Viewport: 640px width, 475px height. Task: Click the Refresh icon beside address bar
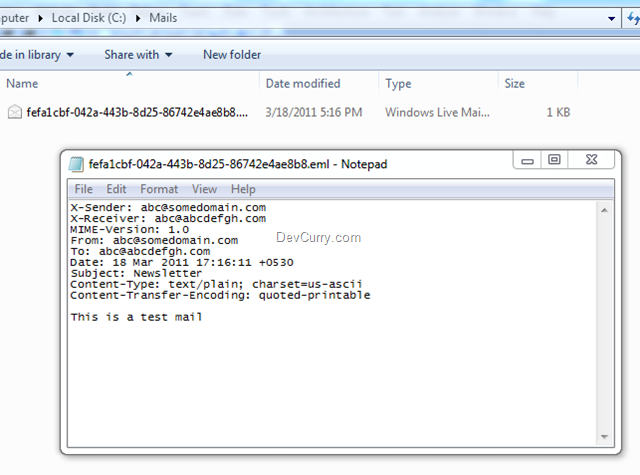click(x=632, y=18)
